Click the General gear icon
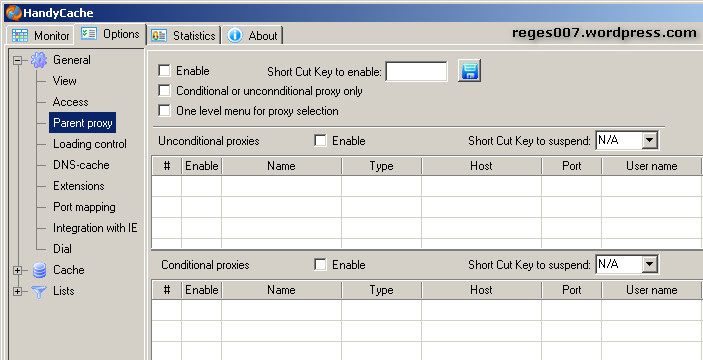 (39, 60)
